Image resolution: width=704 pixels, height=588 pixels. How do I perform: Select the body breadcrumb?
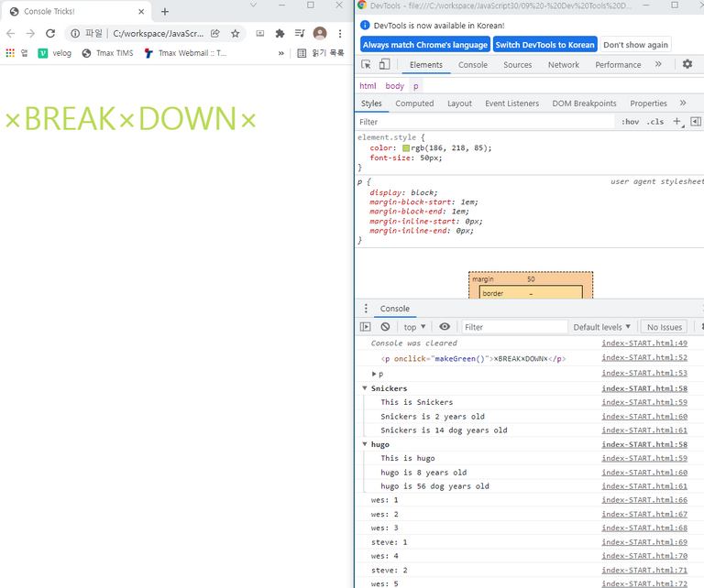[395, 86]
